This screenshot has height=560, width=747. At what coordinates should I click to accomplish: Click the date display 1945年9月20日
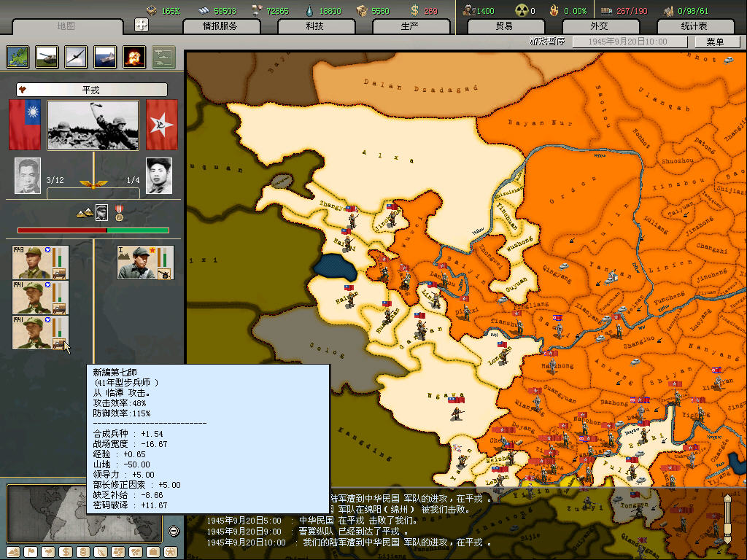(x=628, y=42)
